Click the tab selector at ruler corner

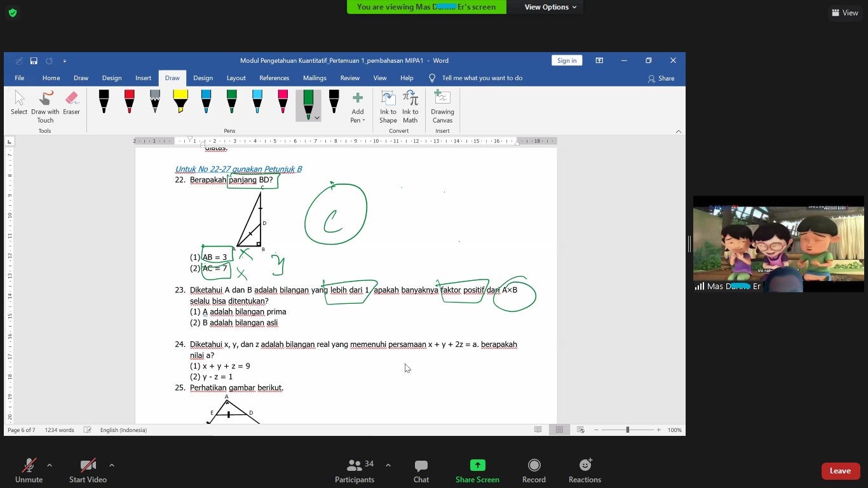pyautogui.click(x=10, y=142)
